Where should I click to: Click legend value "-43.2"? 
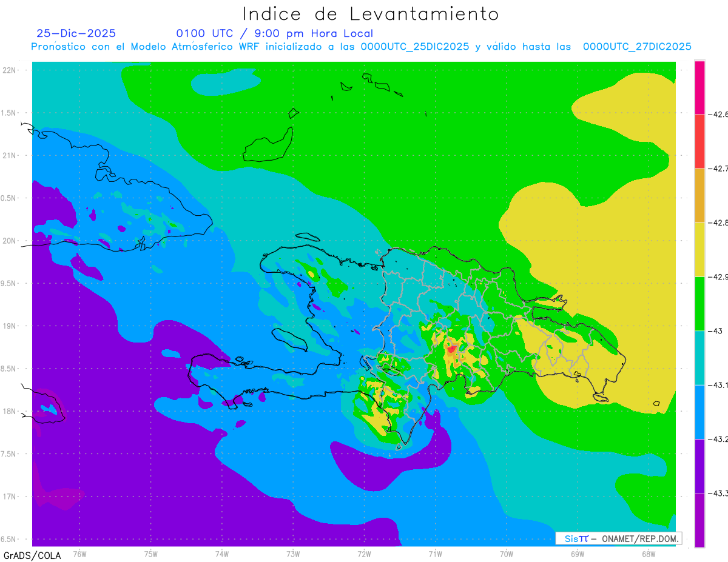click(x=718, y=439)
